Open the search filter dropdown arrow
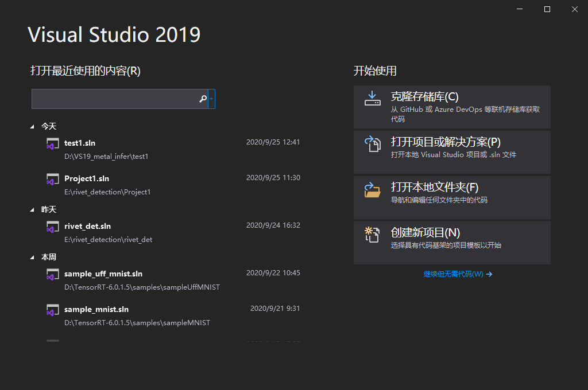588x390 pixels. coord(212,99)
